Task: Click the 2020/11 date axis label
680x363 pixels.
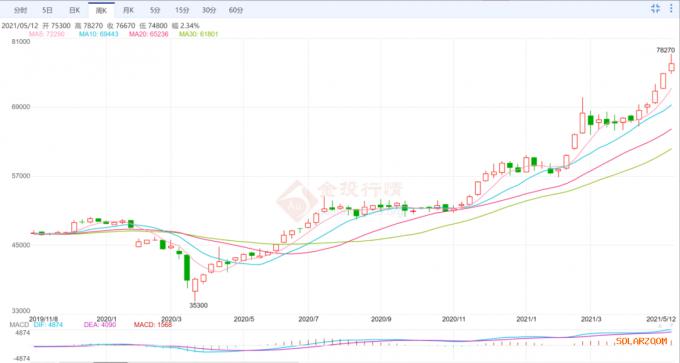Action: tap(454, 319)
